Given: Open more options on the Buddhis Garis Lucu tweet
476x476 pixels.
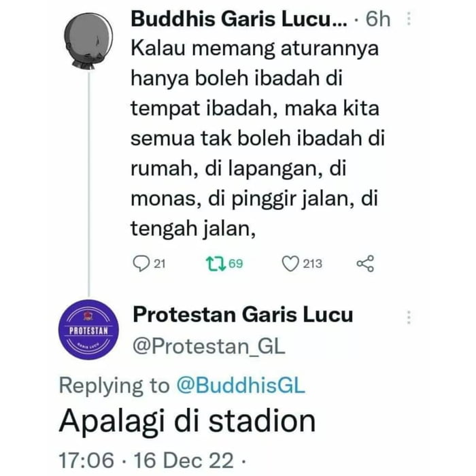Looking at the screenshot, I should point(409,19).
